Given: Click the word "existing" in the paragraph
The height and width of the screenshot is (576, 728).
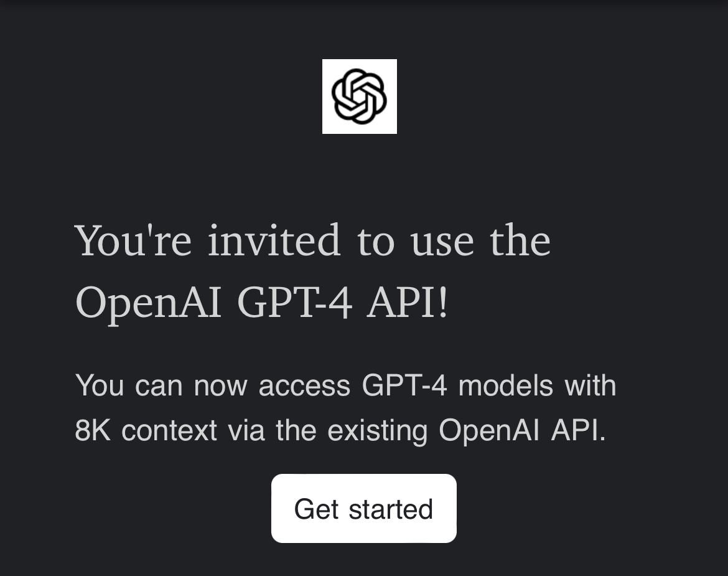Looking at the screenshot, I should [378, 431].
